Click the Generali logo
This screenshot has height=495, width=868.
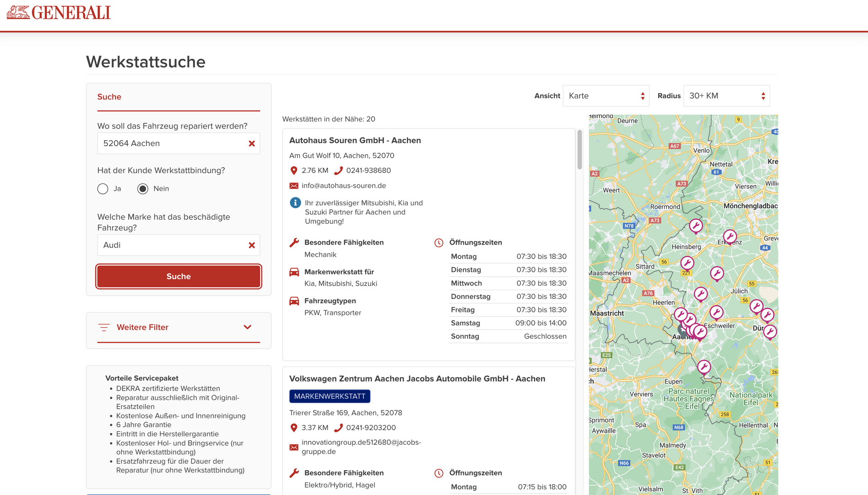coord(59,12)
